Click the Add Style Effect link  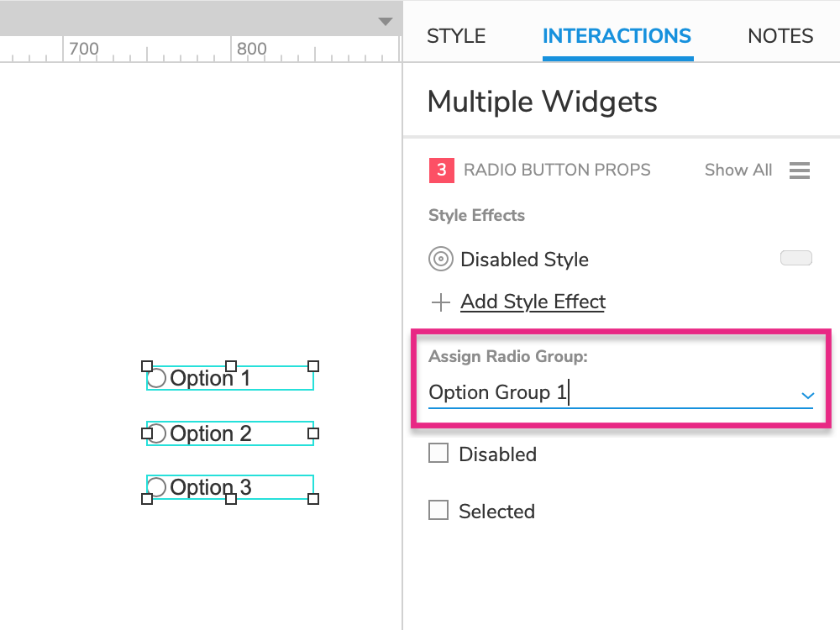(533, 302)
